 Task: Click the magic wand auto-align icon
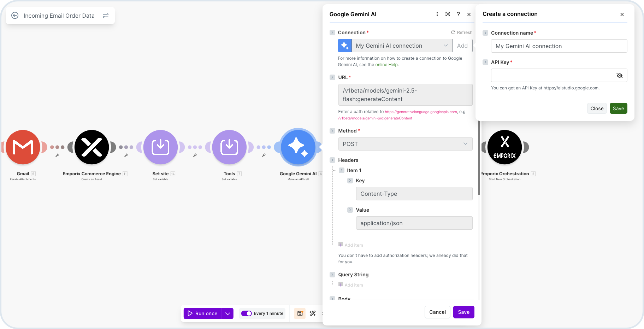pos(313,313)
